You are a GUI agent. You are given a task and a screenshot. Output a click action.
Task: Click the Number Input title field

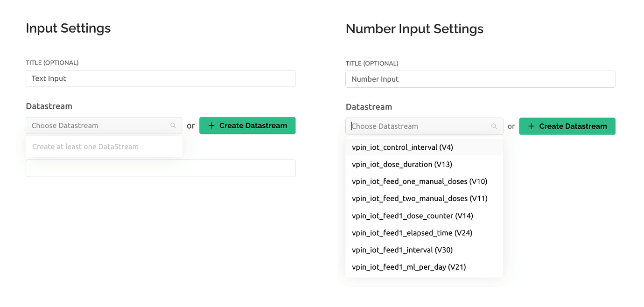[481, 79]
